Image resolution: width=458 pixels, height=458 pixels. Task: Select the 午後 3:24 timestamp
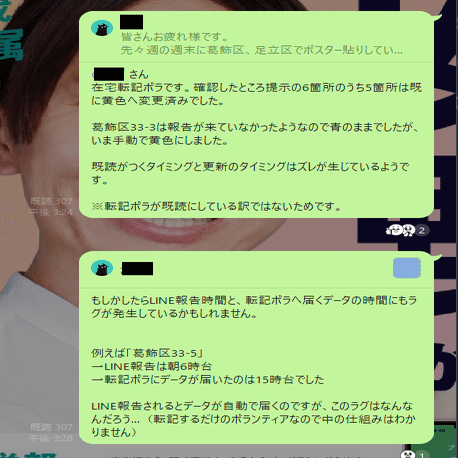51,212
